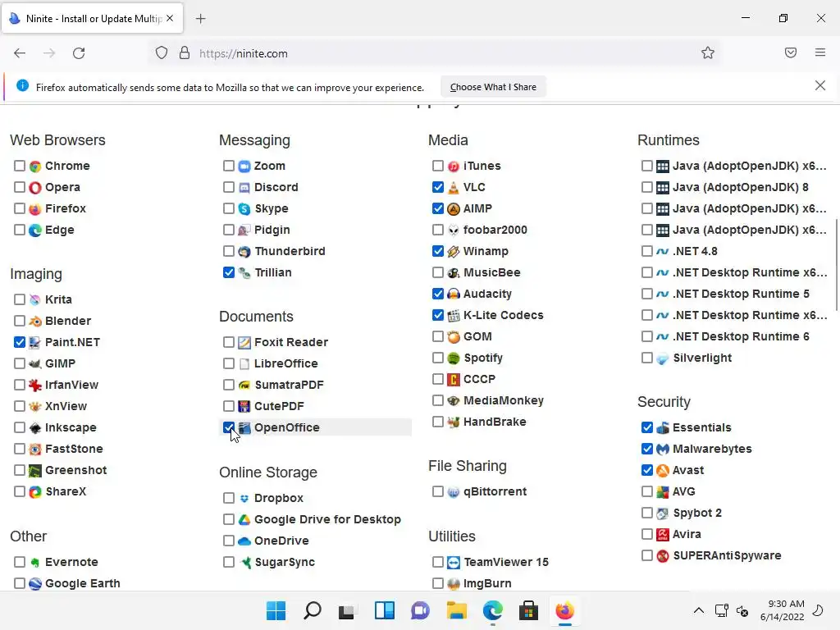840x630 pixels.
Task: Click the VLC cone icon
Action: point(453,188)
